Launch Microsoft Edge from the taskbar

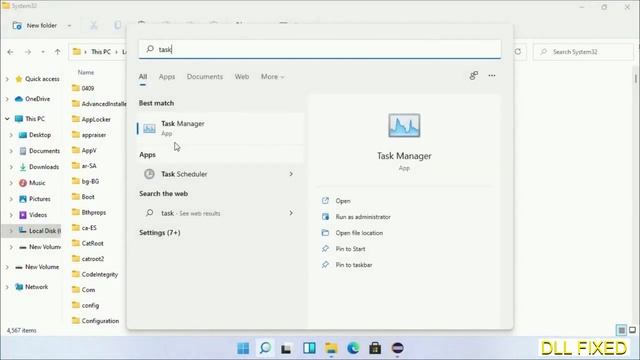tap(353, 348)
